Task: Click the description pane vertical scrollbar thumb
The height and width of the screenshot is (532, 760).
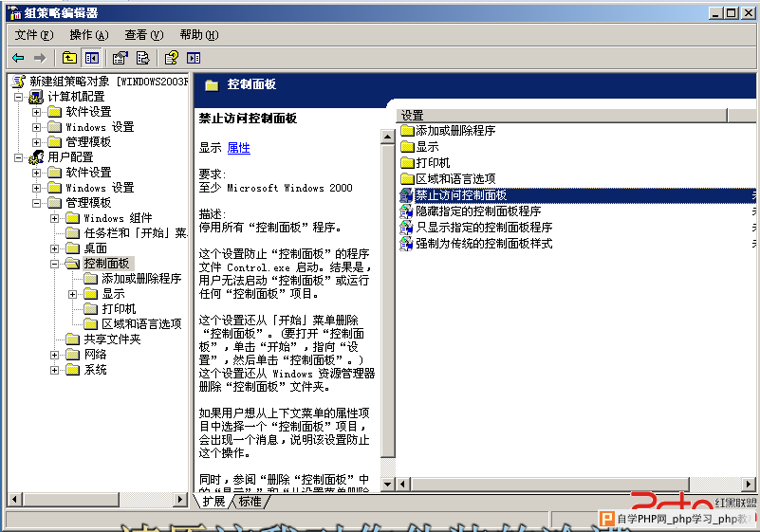Action: [387, 301]
